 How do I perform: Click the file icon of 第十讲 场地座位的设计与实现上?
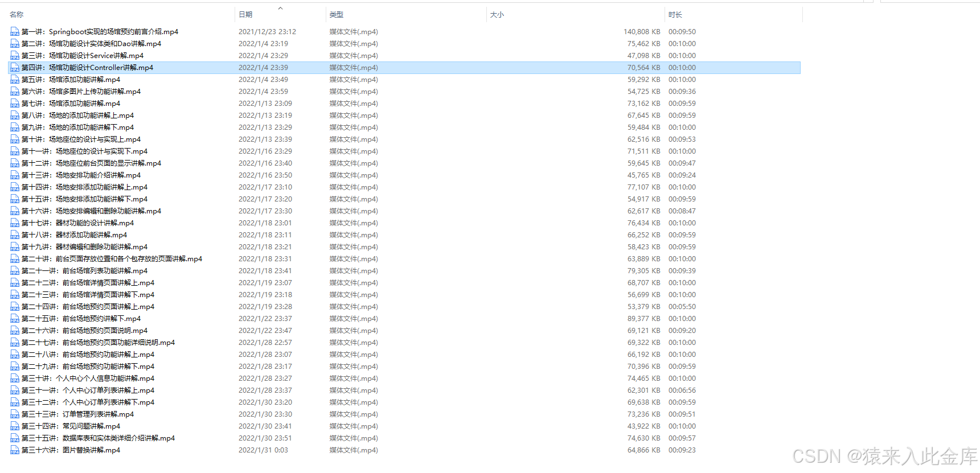15,139
